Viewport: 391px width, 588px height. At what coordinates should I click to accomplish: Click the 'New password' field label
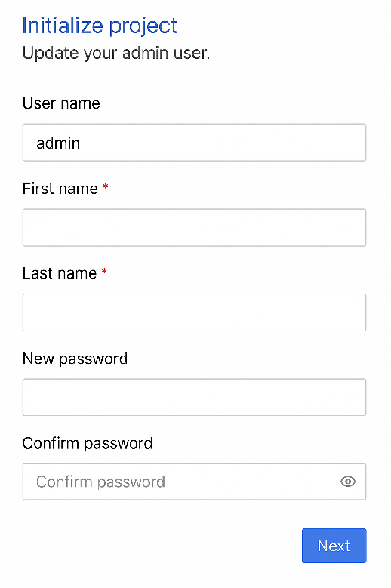75,359
